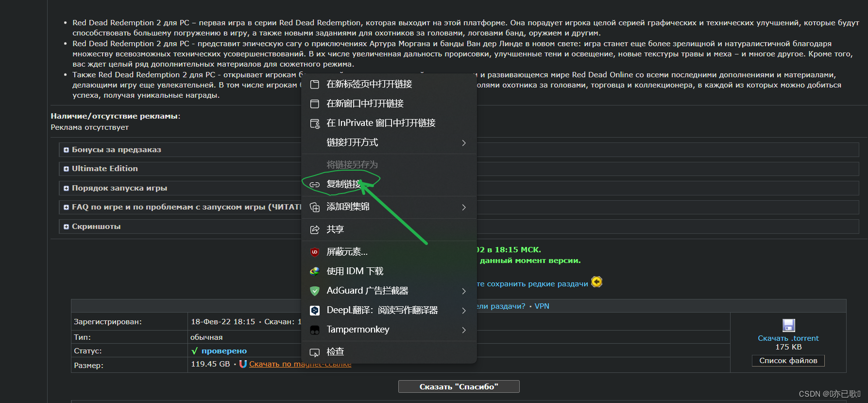Click the inspect element icon
The height and width of the screenshot is (403, 868).
point(315,352)
